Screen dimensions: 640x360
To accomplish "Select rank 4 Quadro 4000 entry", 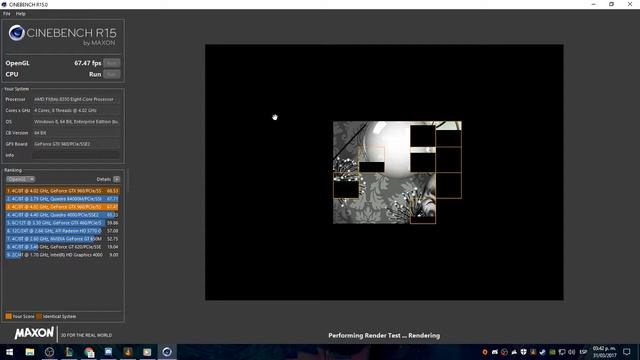I will pos(62,215).
